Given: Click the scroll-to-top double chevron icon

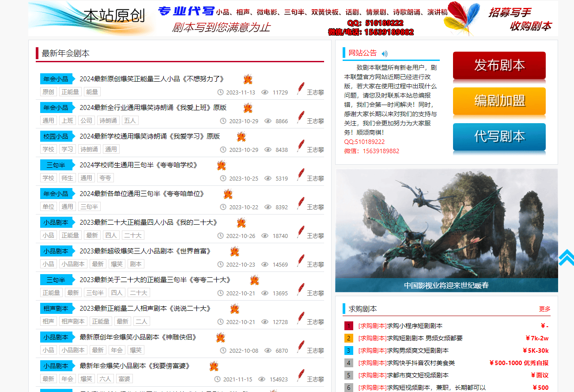Looking at the screenshot, I should (x=566, y=258).
